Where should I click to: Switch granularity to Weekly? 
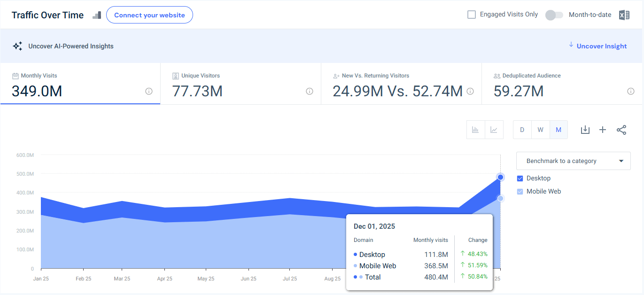540,129
